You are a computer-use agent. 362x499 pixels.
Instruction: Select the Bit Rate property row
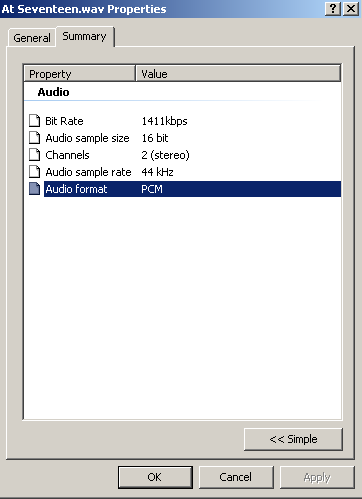(185, 121)
